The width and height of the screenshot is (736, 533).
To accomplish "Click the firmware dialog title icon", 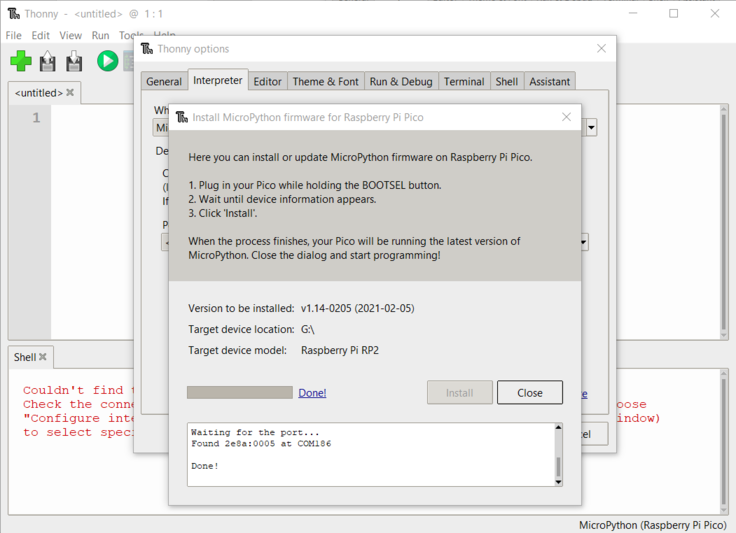I will pos(182,117).
